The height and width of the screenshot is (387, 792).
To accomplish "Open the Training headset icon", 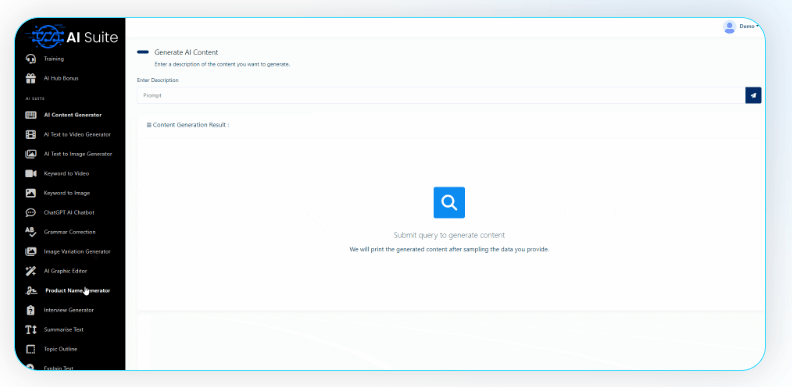I will pyautogui.click(x=31, y=59).
